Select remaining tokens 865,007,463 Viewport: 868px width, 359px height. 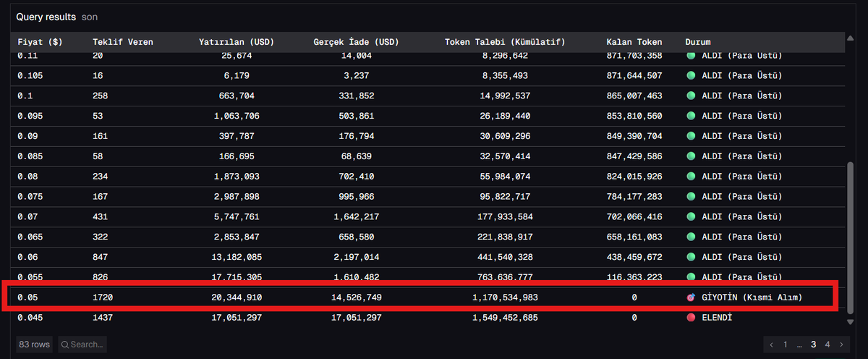(x=634, y=96)
